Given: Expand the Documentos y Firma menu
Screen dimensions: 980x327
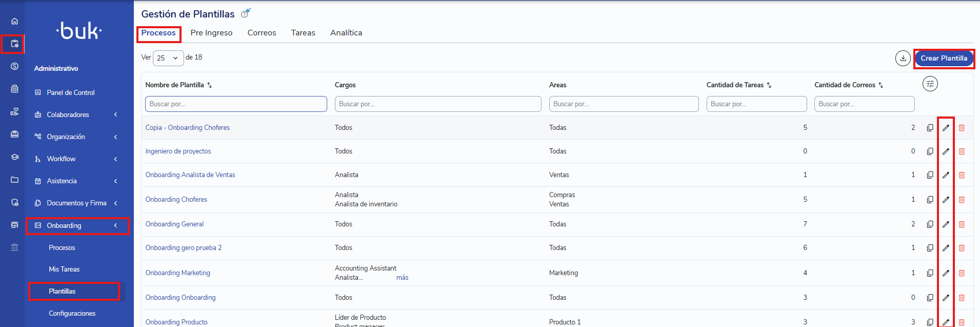Looking at the screenshot, I should (x=116, y=203).
